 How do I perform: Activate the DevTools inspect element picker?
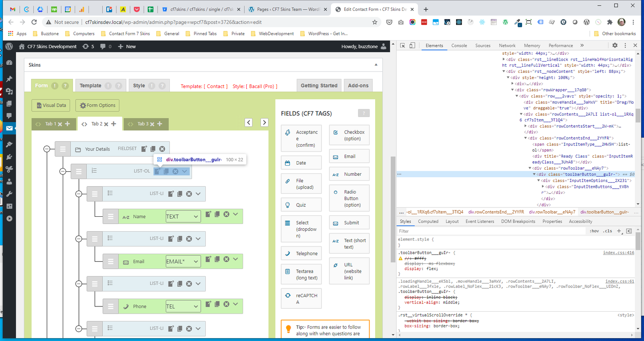pyautogui.click(x=402, y=45)
